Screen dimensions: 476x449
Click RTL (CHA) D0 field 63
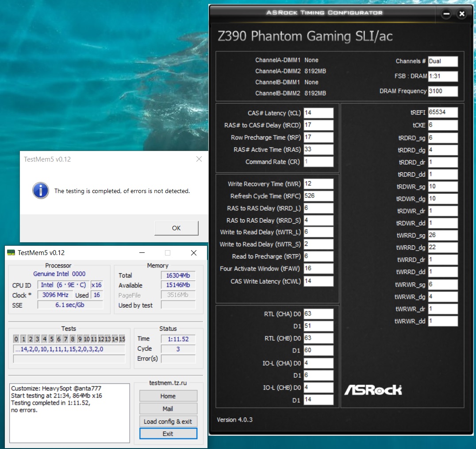pos(319,314)
